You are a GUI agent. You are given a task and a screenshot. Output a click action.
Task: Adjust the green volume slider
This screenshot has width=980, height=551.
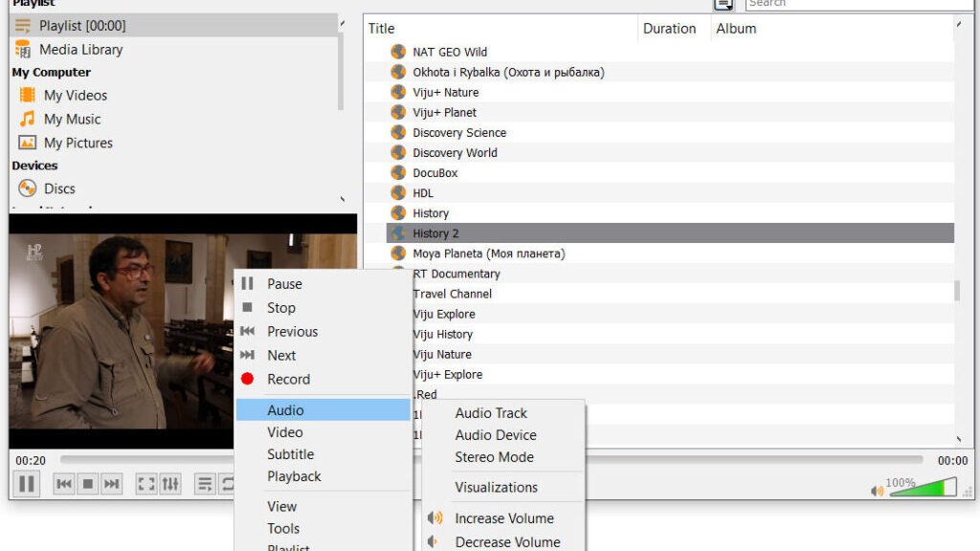924,487
